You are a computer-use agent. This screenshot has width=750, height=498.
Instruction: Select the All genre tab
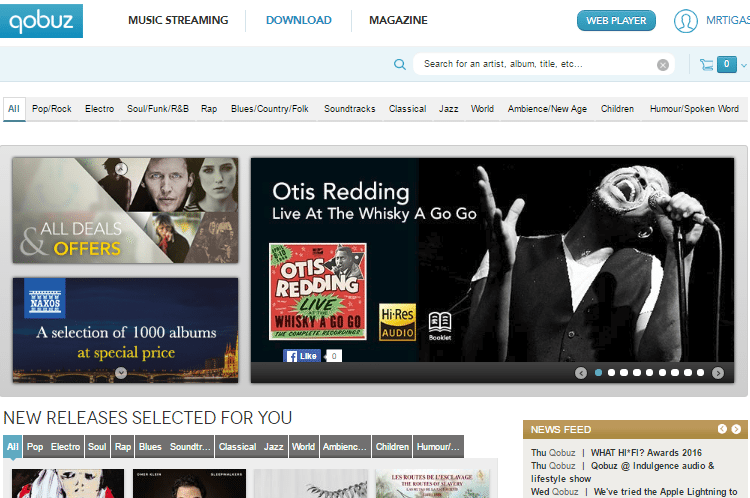14,109
